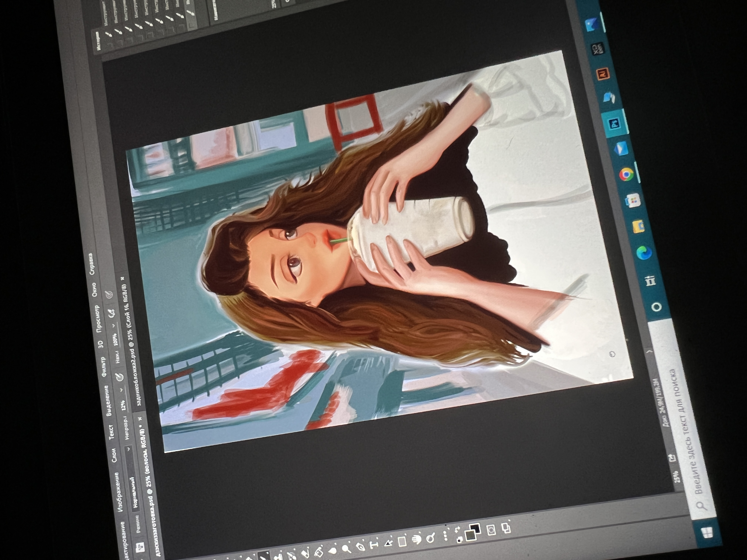The height and width of the screenshot is (560, 747).
Task: Select the Eraser tool
Action: point(305,554)
